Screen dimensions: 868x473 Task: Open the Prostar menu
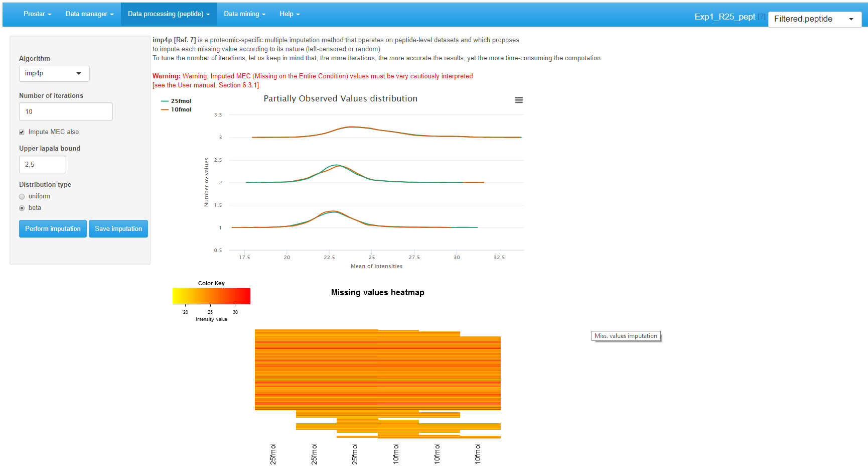click(37, 14)
